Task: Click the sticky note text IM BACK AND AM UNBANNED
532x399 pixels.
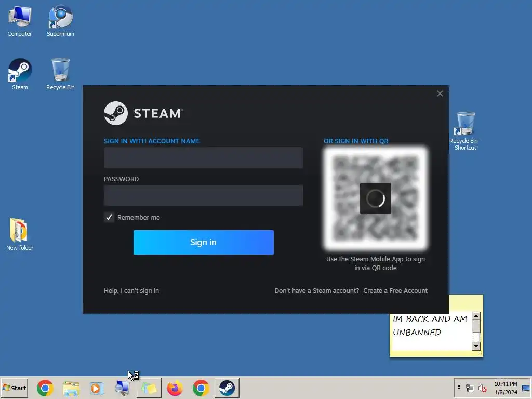Action: coord(430,325)
